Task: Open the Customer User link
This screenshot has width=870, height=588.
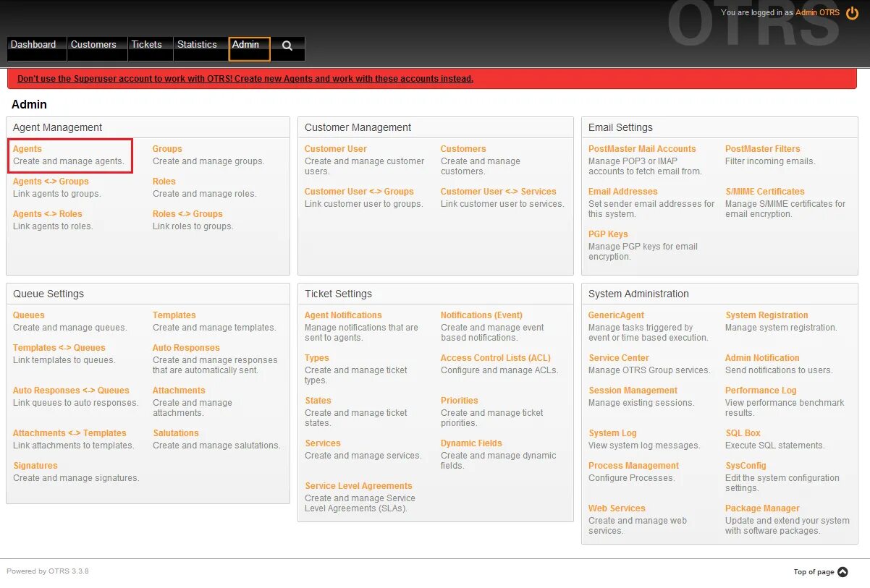Action: tap(336, 149)
